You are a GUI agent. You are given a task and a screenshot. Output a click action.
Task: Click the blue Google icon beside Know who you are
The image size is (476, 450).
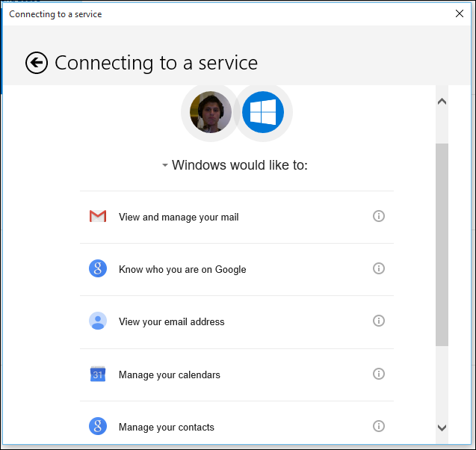pos(98,269)
